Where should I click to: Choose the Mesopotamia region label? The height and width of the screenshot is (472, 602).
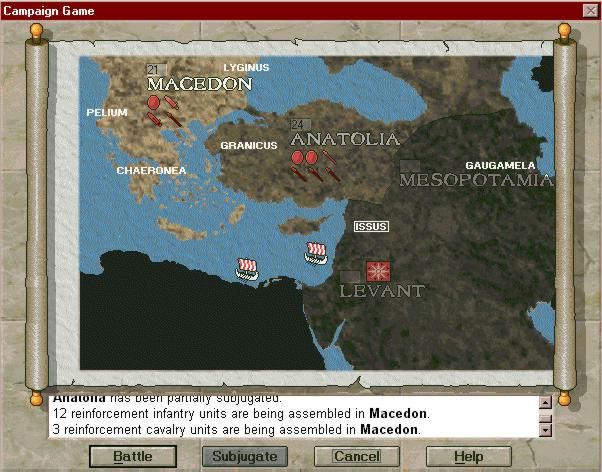point(476,181)
